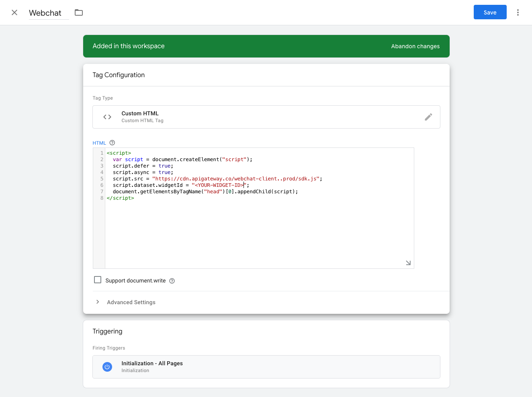
Task: Open the HTML field help tooltip
Action: [x=112, y=143]
